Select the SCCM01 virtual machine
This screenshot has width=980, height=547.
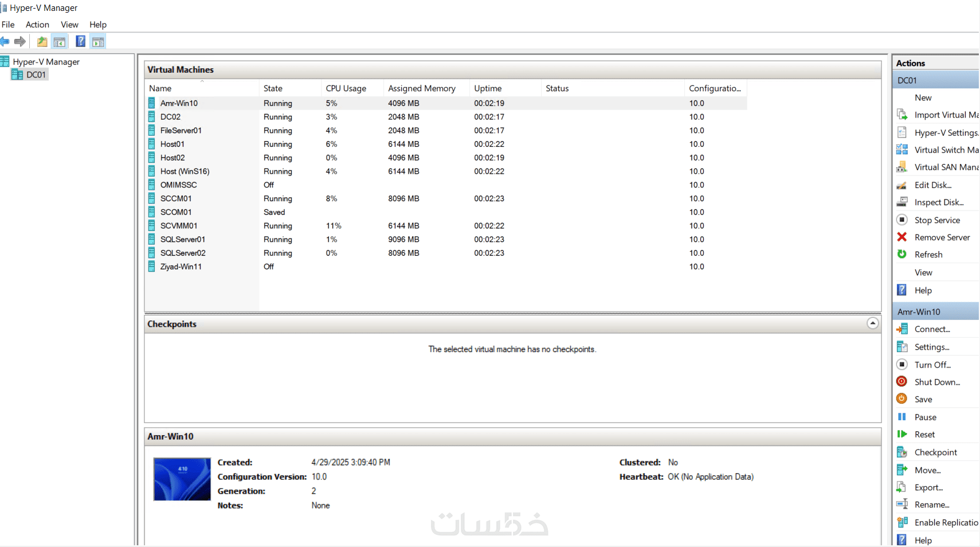tap(446, 198)
